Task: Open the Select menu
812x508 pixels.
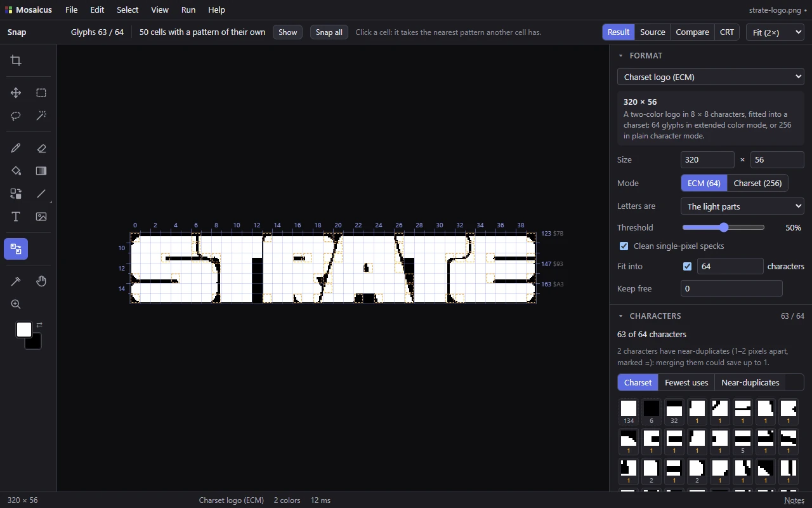Action: (128, 10)
